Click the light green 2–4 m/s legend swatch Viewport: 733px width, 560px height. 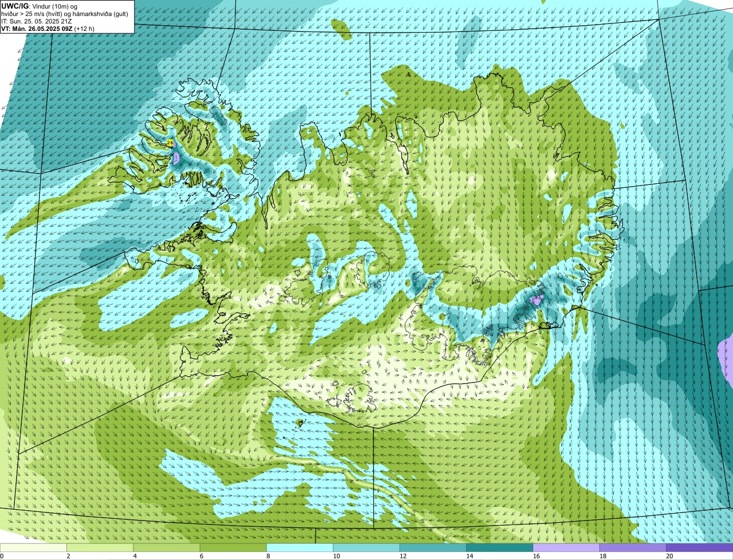100,547
